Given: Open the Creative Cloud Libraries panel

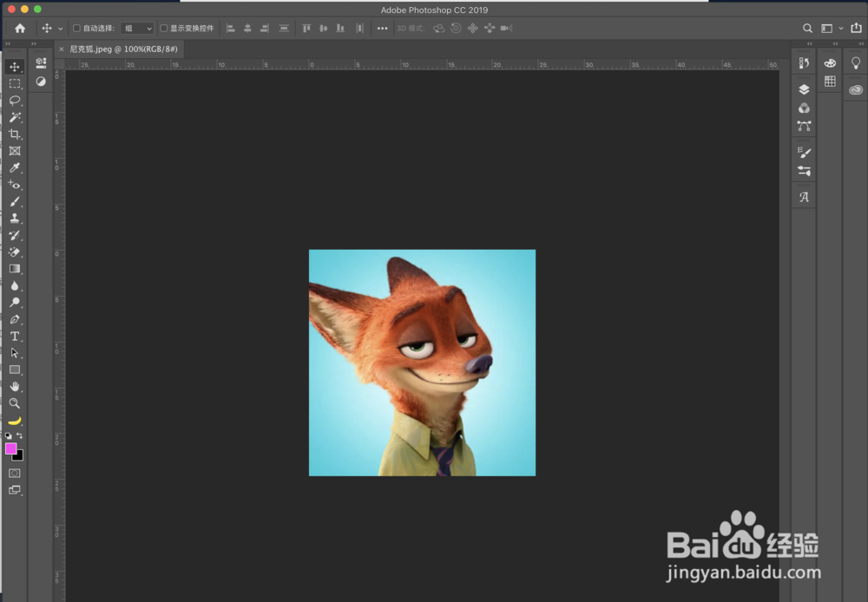Looking at the screenshot, I should 856,89.
